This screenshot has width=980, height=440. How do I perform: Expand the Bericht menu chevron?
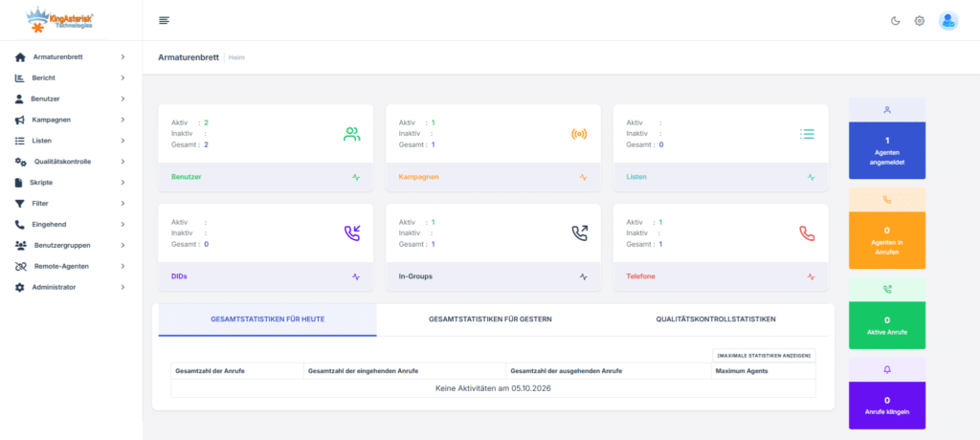click(122, 78)
